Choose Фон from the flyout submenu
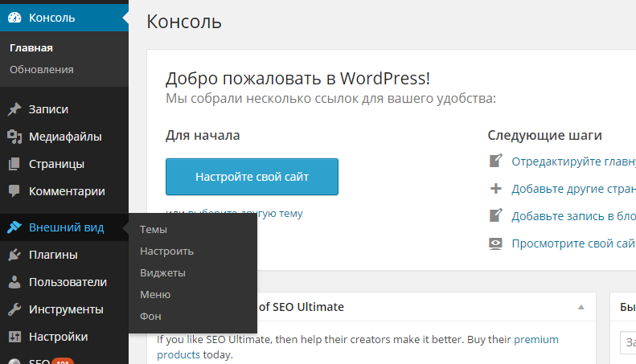Screen dimensions: 636x364 pyautogui.click(x=193, y=316)
